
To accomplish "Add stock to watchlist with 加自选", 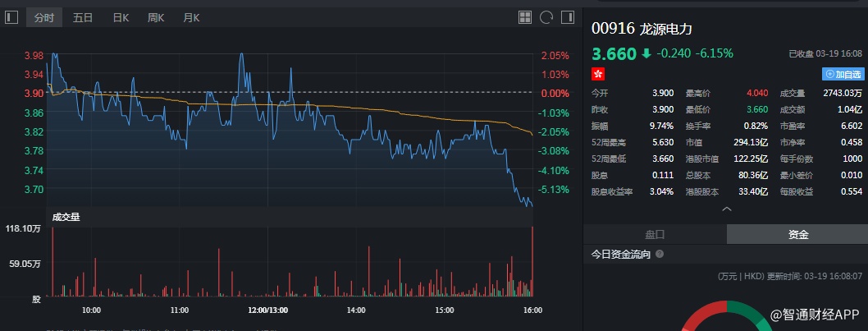I will click(843, 74).
